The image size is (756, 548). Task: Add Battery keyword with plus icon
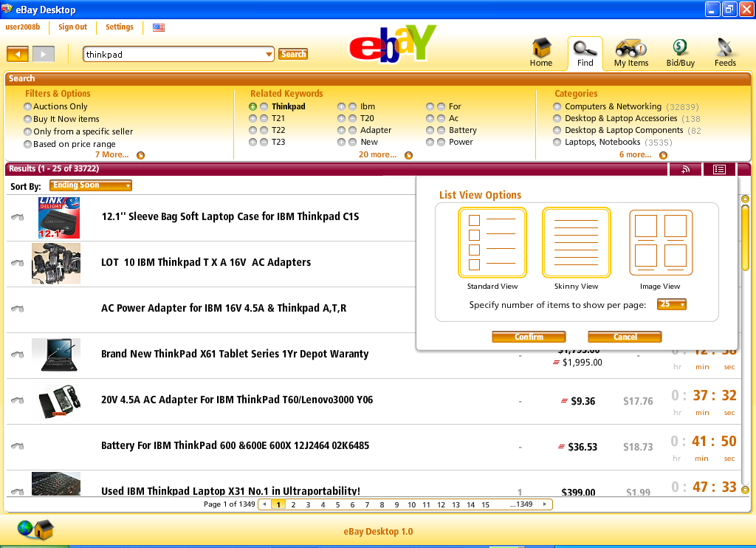pos(430,130)
